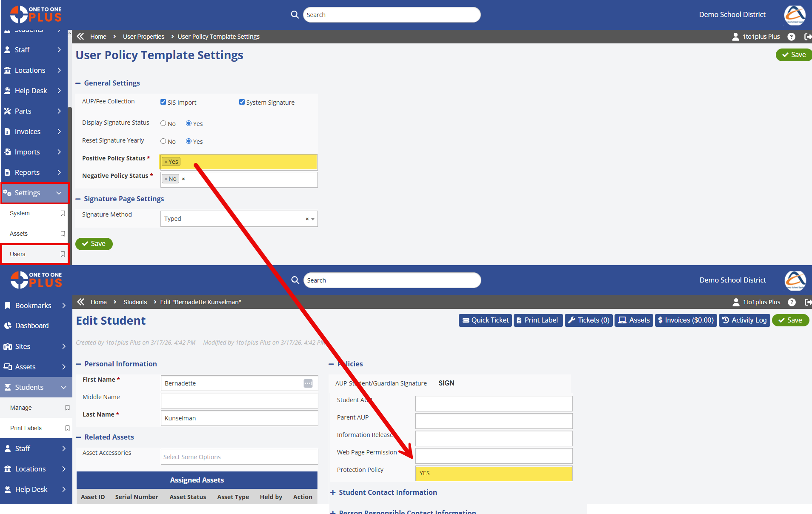Expand the Student Contact Information section
812x514 pixels.
[x=333, y=493]
